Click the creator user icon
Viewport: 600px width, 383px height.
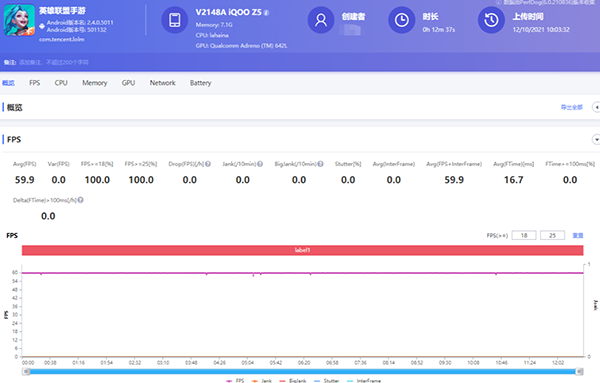pyautogui.click(x=321, y=20)
